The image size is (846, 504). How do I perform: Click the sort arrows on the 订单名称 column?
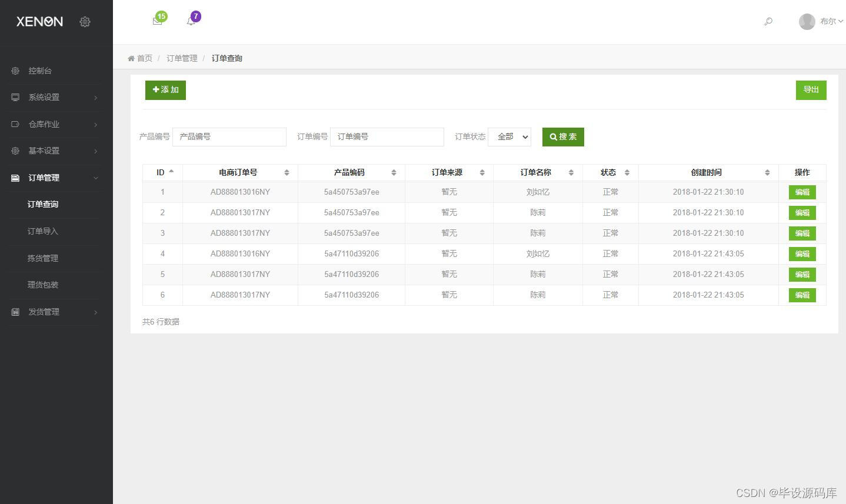571,172
